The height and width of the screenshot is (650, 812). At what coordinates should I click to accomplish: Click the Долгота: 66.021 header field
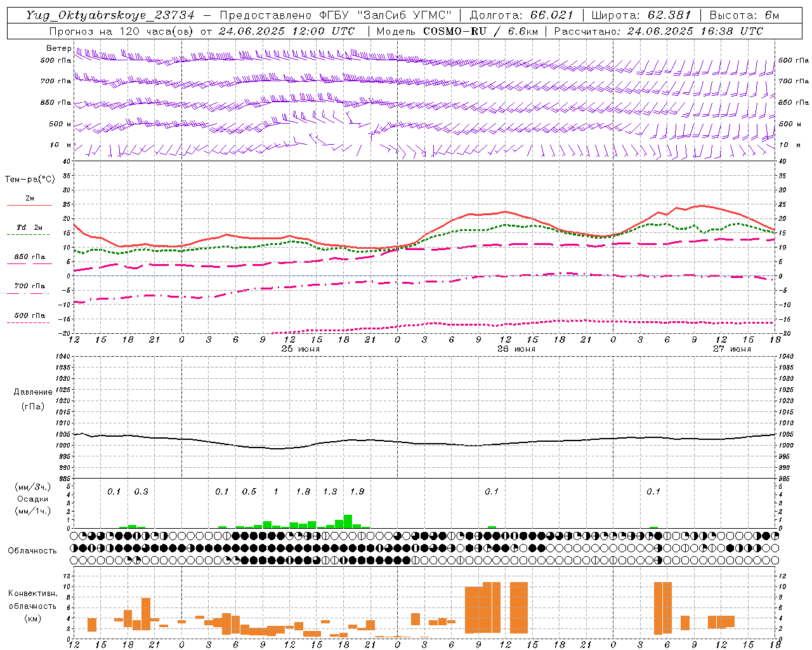(x=521, y=15)
